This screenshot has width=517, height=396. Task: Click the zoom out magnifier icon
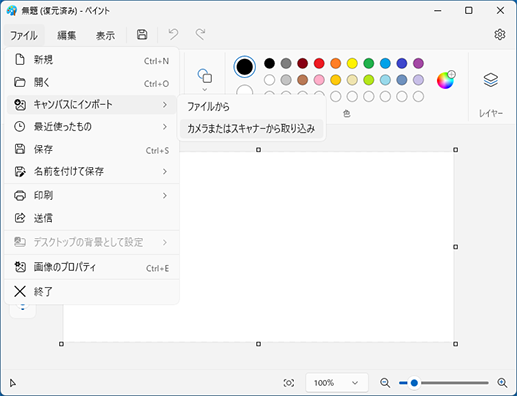tap(385, 383)
